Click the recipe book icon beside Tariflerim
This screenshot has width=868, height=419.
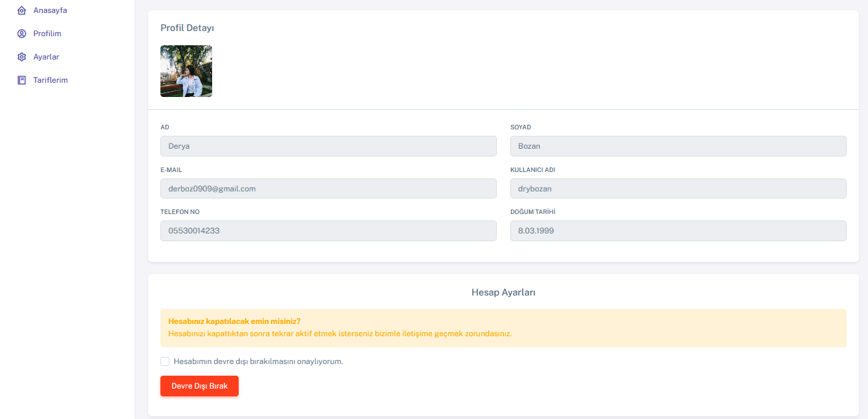21,80
